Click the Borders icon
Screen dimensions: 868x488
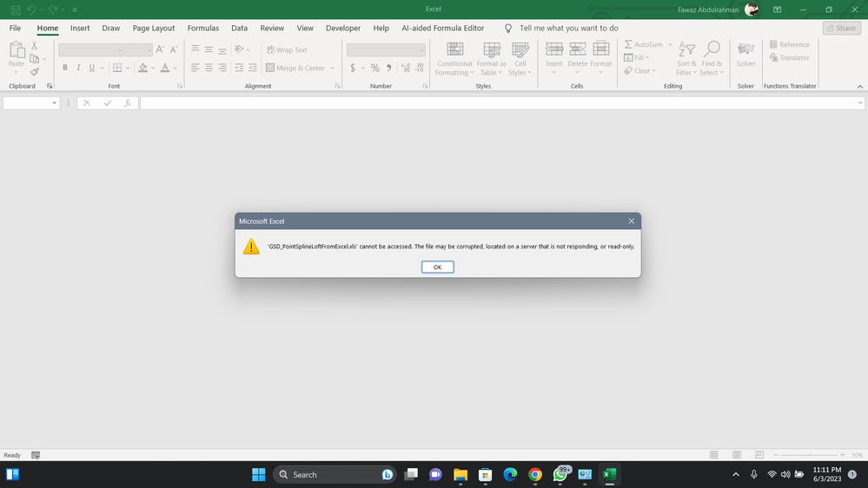coord(116,68)
